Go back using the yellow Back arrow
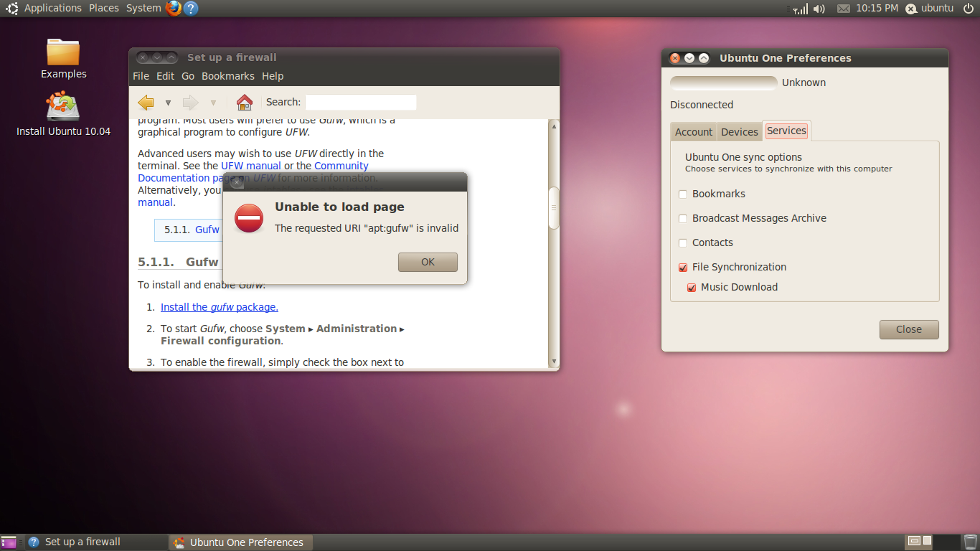Viewport: 980px width, 551px height. point(146,102)
